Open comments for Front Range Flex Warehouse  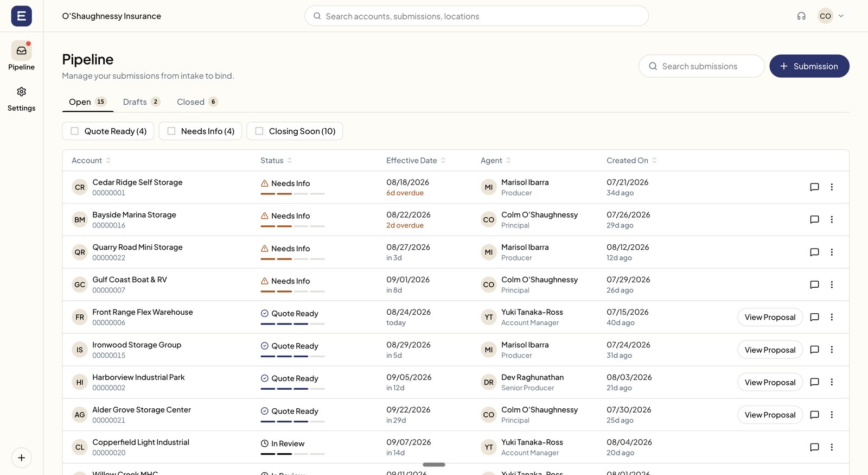click(814, 318)
